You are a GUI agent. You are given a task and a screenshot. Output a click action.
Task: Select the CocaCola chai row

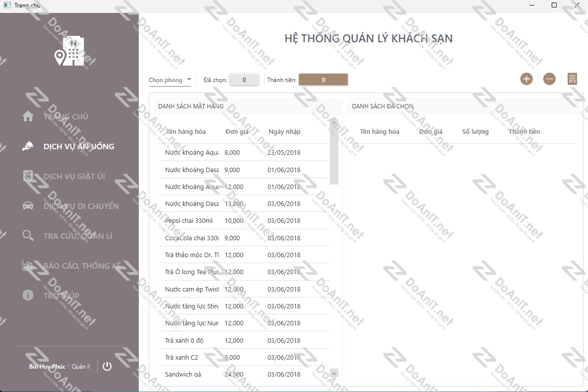(x=244, y=238)
